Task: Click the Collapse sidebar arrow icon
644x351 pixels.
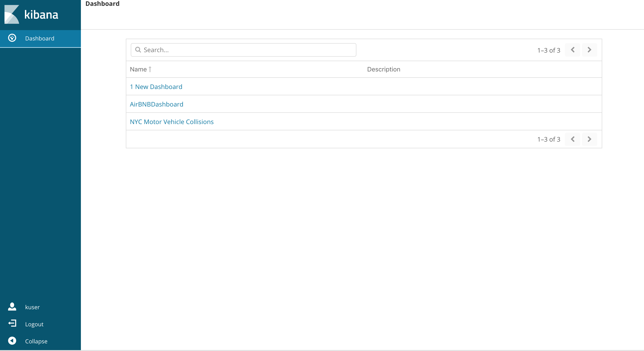Action: [x=12, y=341]
